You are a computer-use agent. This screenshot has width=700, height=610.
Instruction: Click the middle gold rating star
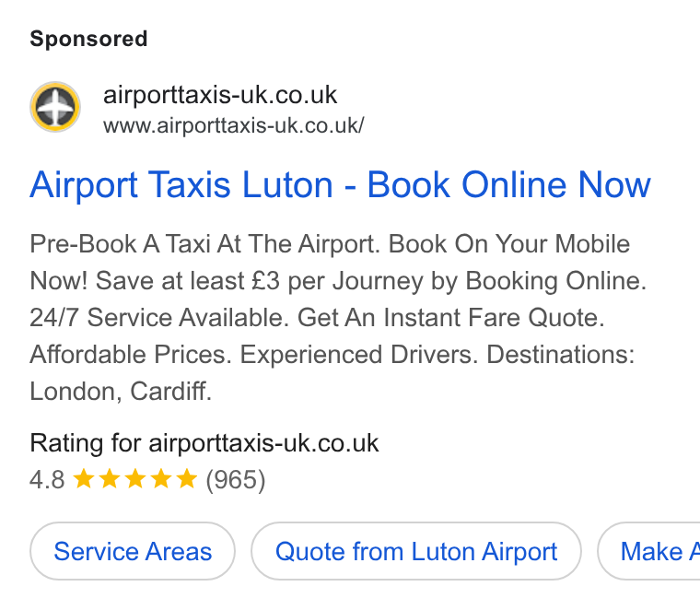point(135,479)
